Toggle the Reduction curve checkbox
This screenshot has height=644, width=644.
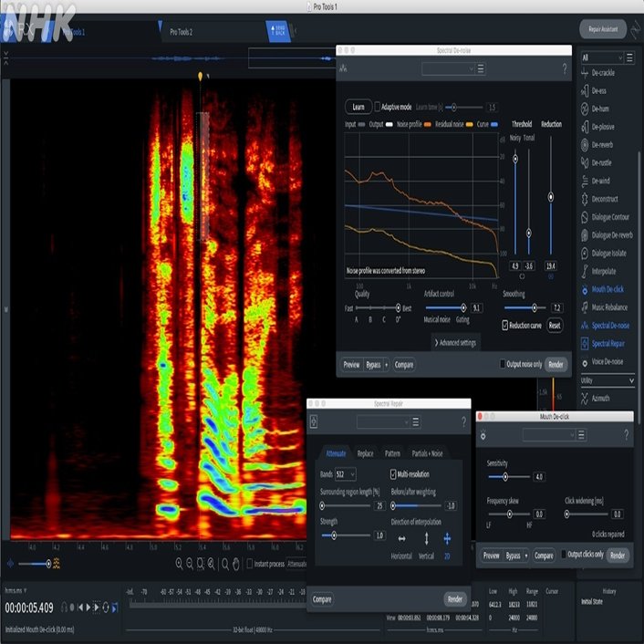pyautogui.click(x=504, y=326)
